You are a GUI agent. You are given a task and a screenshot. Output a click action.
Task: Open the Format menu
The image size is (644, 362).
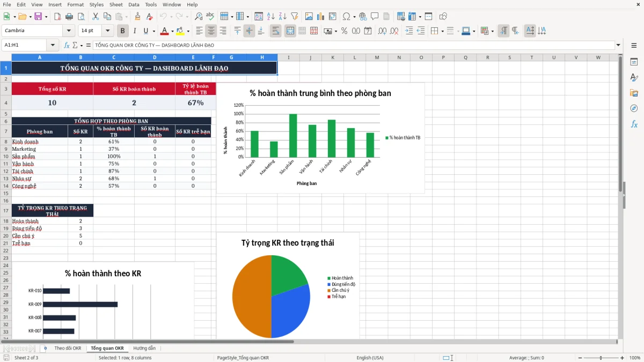point(75,4)
